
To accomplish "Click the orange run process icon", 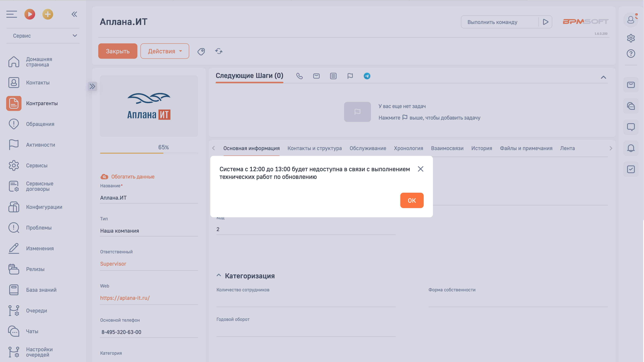I will coord(30,14).
